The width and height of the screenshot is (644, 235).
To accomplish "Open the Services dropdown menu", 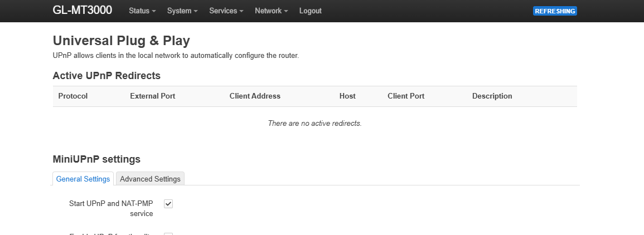I will 226,11.
